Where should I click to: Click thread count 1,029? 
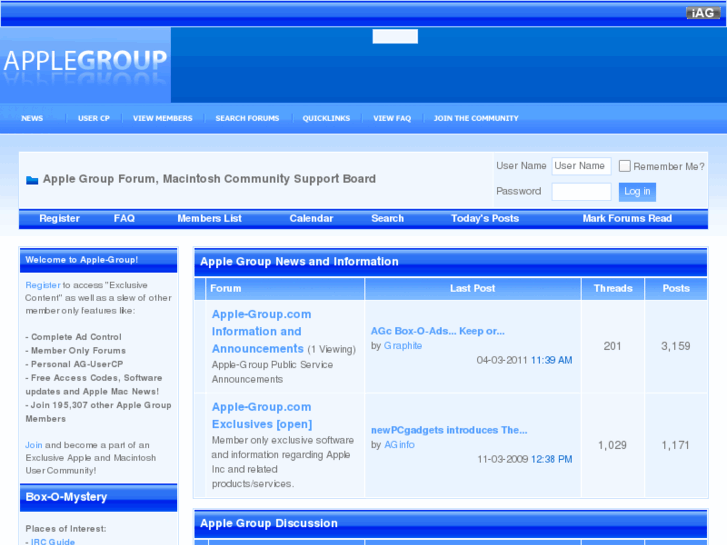pos(612,445)
